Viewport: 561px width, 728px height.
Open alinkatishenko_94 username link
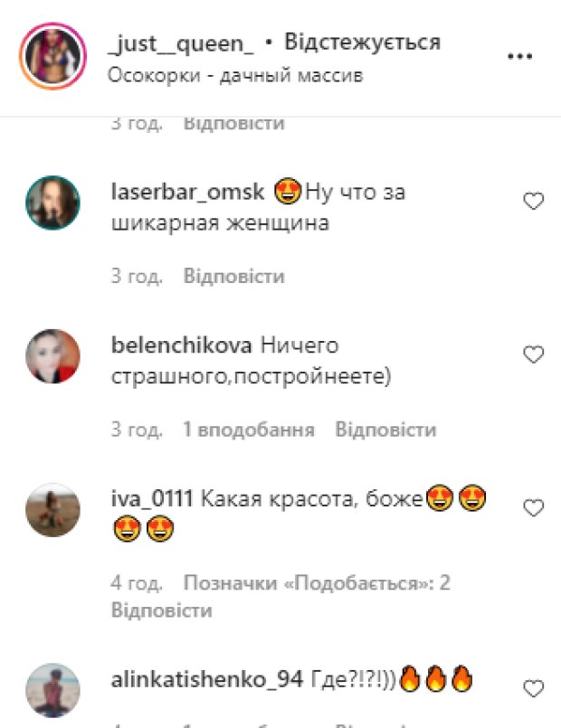click(x=207, y=680)
